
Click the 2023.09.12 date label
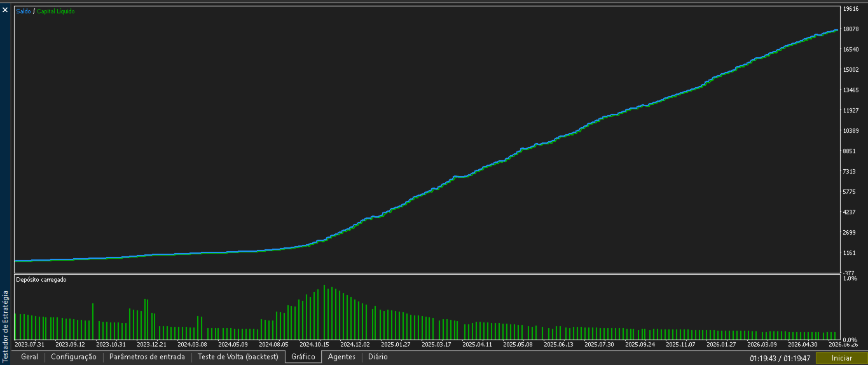(70, 345)
